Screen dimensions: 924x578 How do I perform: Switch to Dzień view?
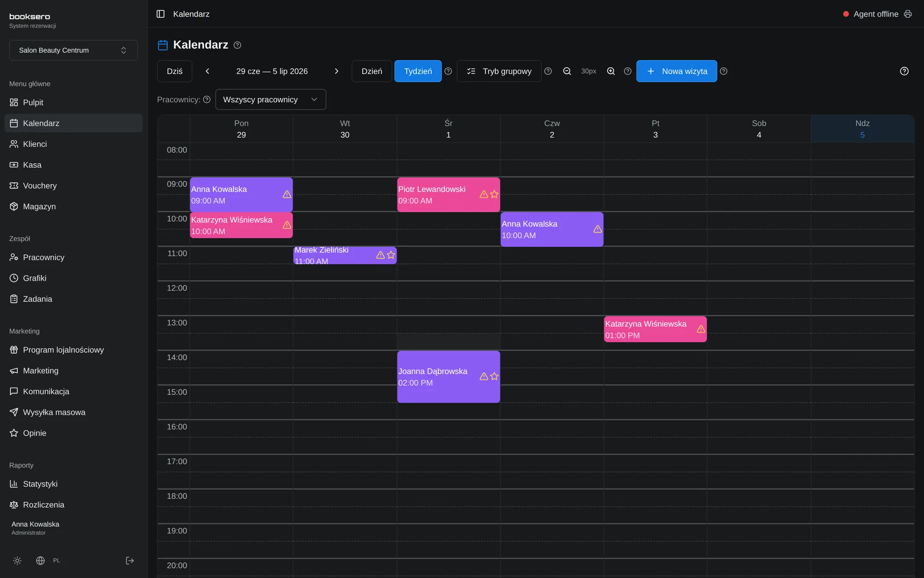tap(371, 71)
